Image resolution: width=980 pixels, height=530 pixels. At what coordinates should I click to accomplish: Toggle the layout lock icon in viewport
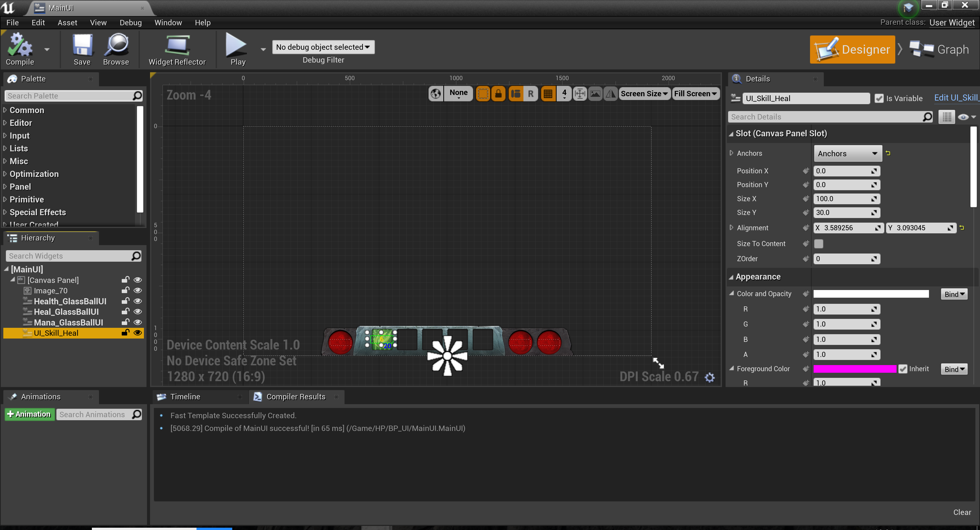[x=498, y=94]
